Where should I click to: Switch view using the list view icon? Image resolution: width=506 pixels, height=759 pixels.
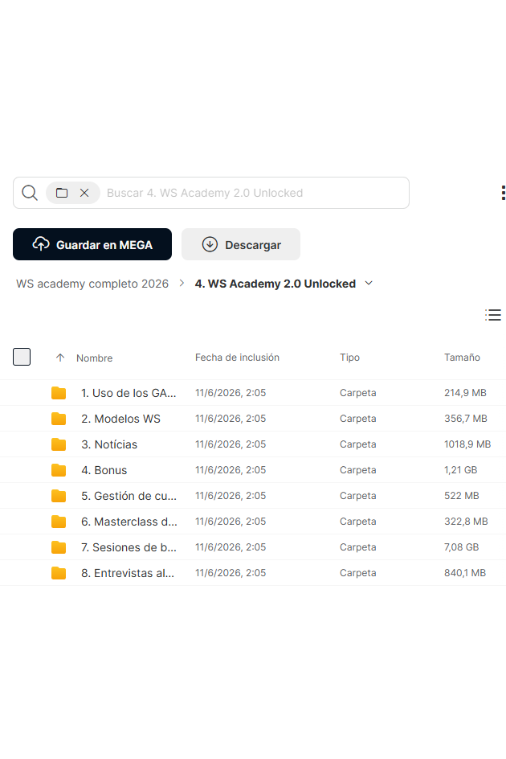tap(493, 315)
